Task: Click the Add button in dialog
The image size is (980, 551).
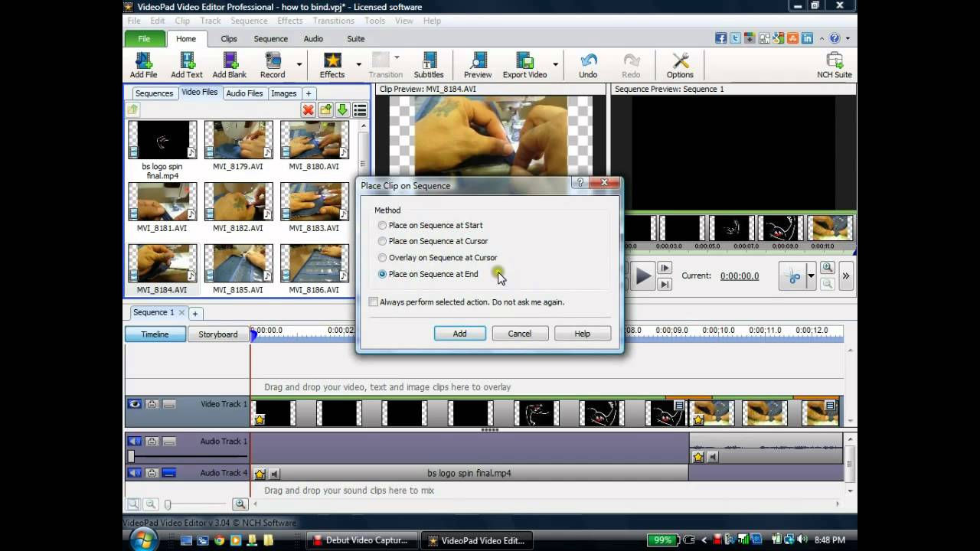Action: coord(459,334)
